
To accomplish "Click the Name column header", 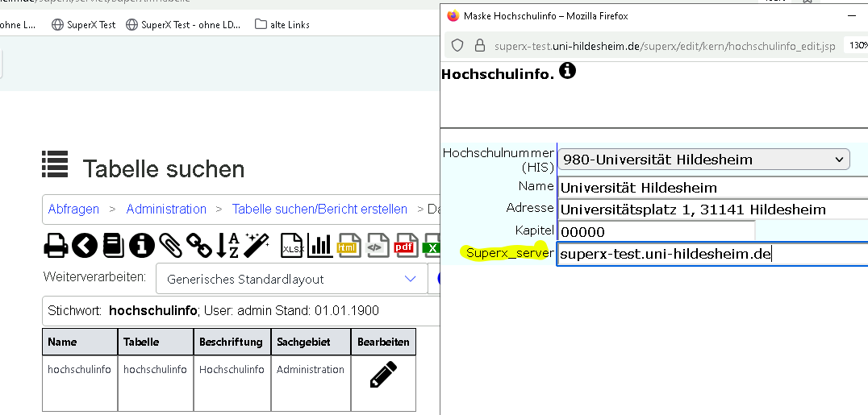I will (81, 342).
